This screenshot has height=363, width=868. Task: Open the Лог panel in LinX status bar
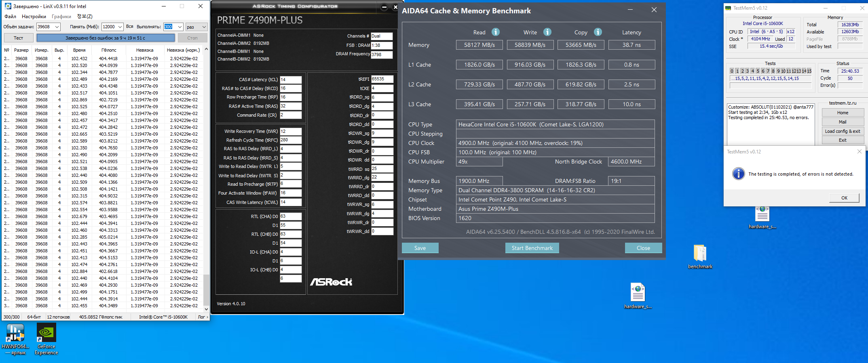203,317
